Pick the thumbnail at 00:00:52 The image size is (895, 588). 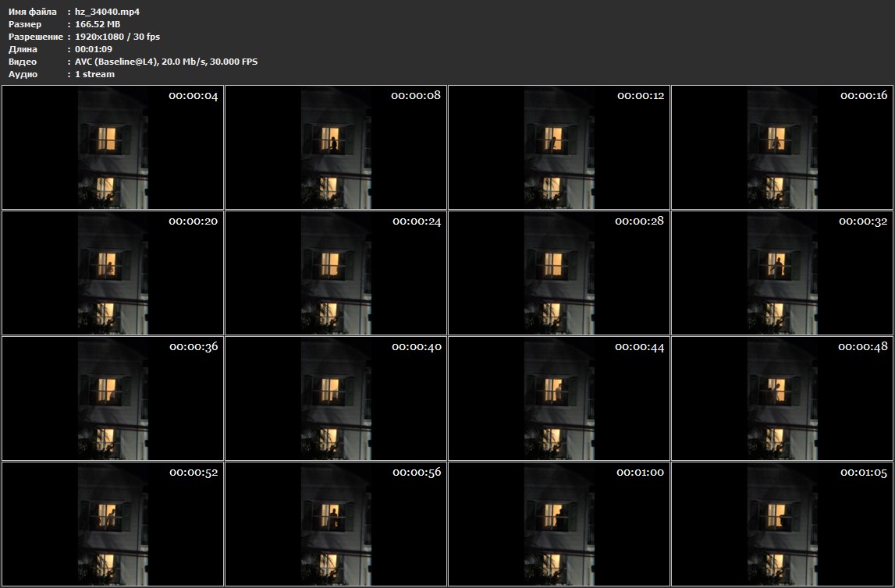coord(112,524)
